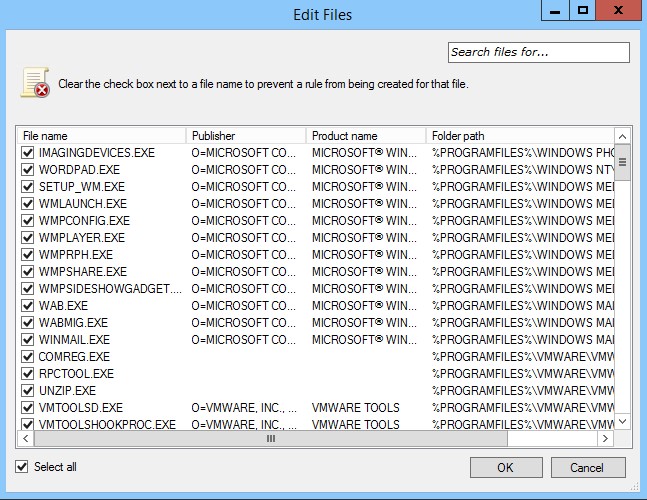The width and height of the screenshot is (647, 500).
Task: Maximize the Edit Files window
Action: click(583, 10)
